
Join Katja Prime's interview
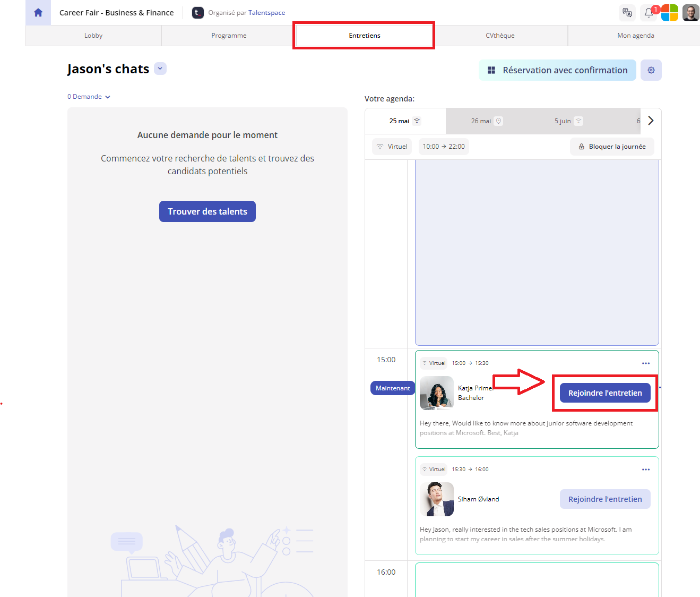605,393
